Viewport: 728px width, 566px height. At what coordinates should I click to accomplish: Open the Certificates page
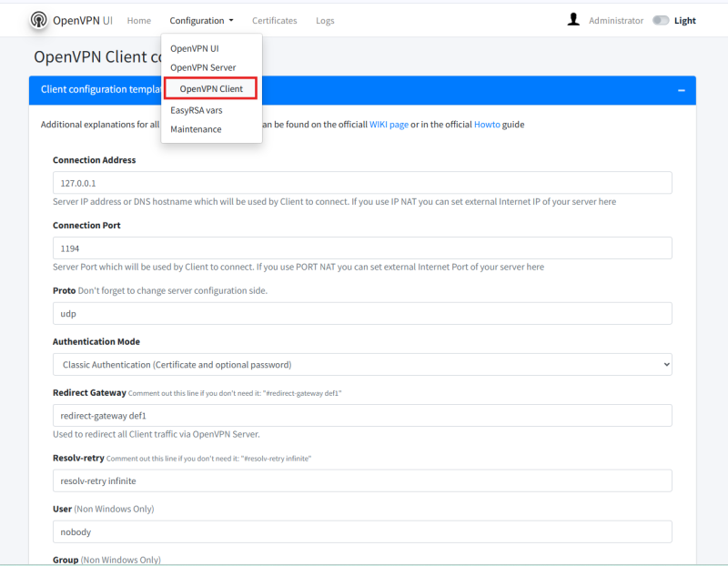275,20
